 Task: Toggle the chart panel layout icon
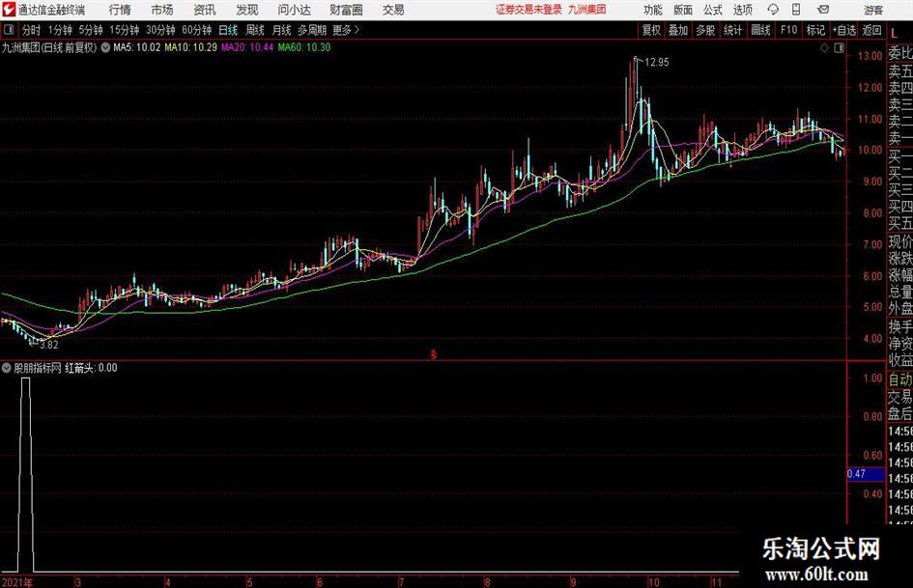point(839,48)
